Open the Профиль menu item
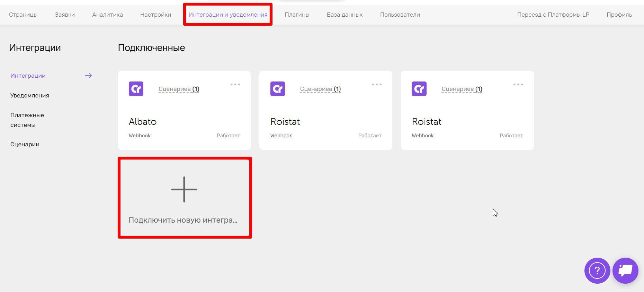This screenshot has width=644, height=292. pos(619,15)
